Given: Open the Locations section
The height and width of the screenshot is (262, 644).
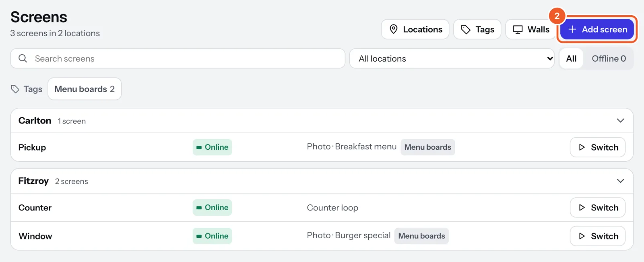Looking at the screenshot, I should click(x=415, y=29).
